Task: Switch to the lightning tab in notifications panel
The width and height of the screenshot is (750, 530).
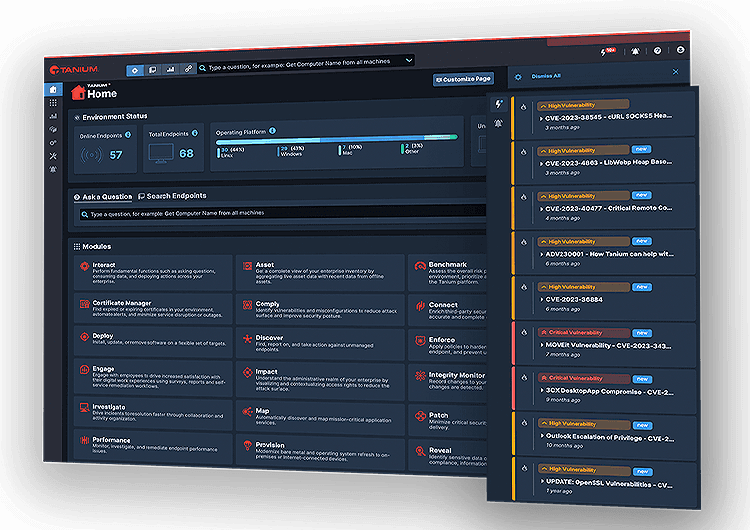Action: pyautogui.click(x=498, y=104)
